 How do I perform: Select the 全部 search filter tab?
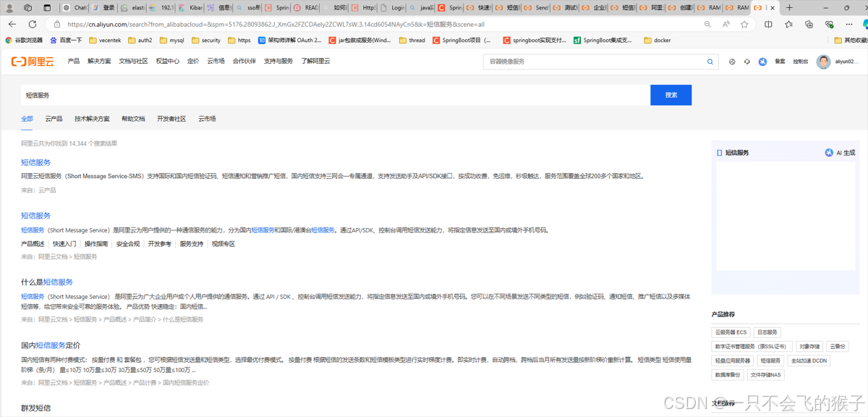tap(27, 119)
